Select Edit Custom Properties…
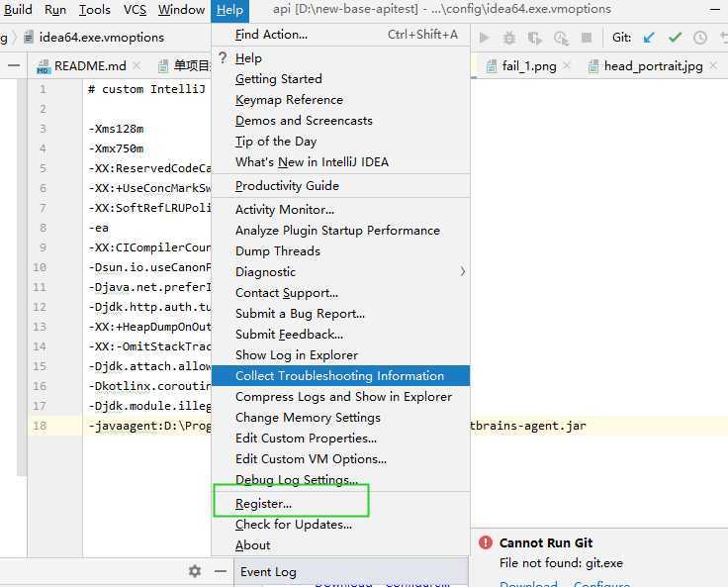728x587 pixels. pos(340,439)
